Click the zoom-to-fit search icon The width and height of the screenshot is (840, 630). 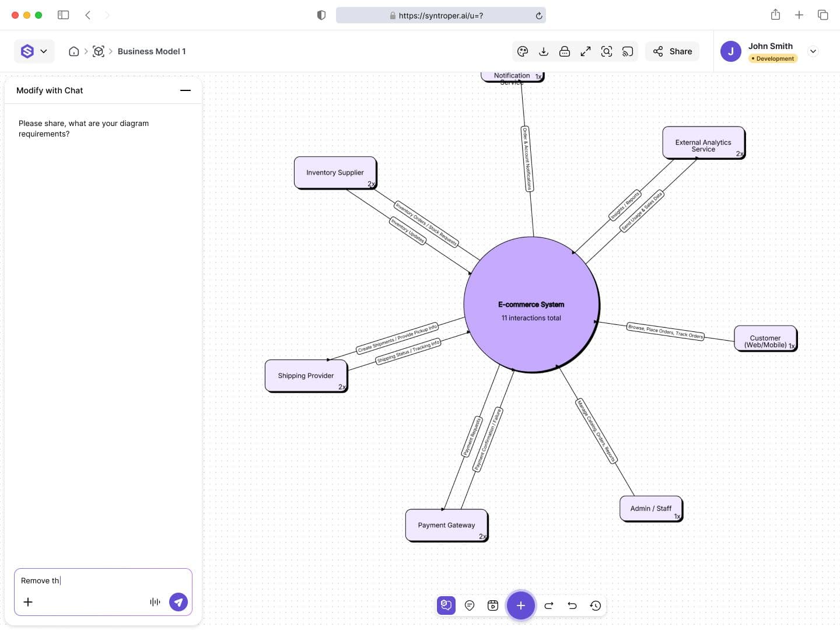click(607, 51)
